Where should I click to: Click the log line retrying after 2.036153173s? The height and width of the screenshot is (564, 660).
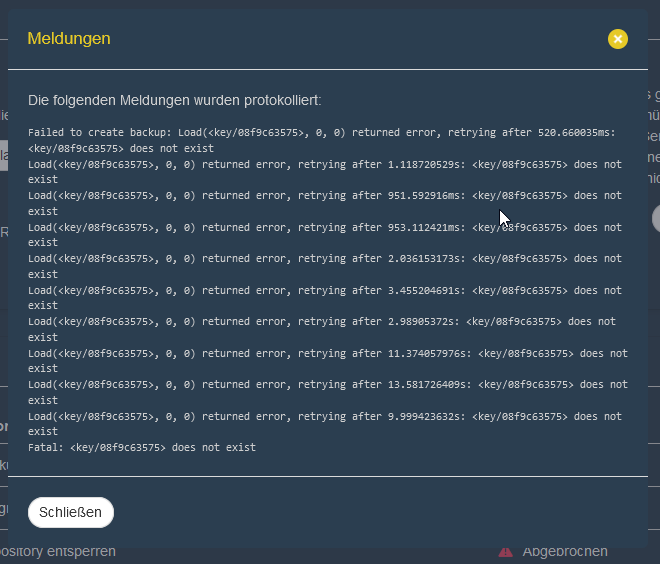tap(324, 259)
